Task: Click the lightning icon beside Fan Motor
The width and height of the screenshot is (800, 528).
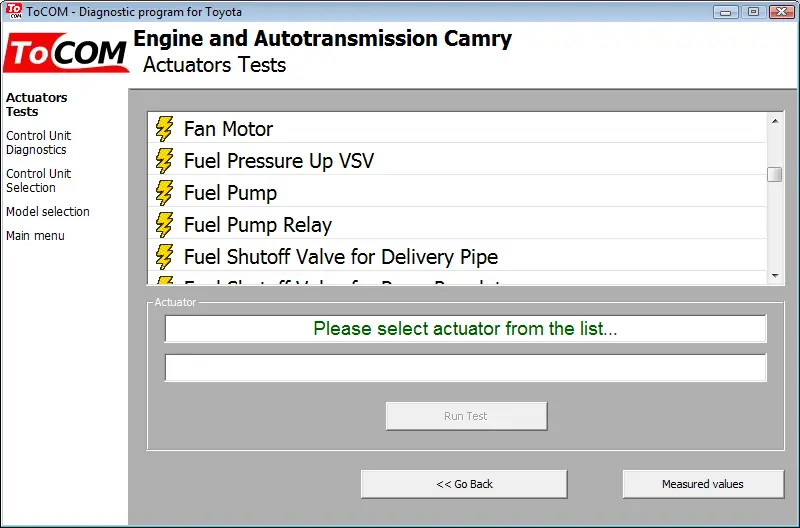Action: [x=164, y=129]
